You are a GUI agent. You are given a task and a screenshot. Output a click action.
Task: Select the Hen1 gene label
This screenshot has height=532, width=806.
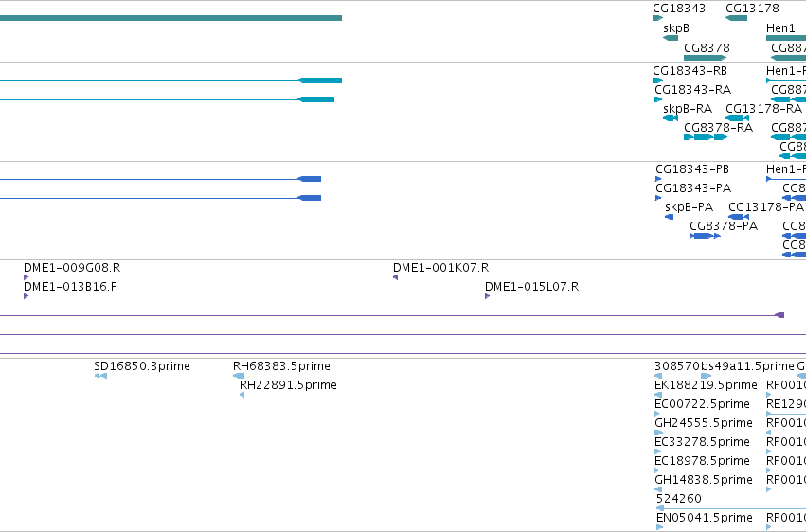tap(780, 28)
